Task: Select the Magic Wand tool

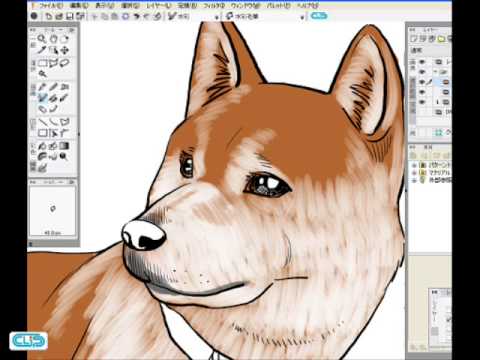Action: pos(42,74)
